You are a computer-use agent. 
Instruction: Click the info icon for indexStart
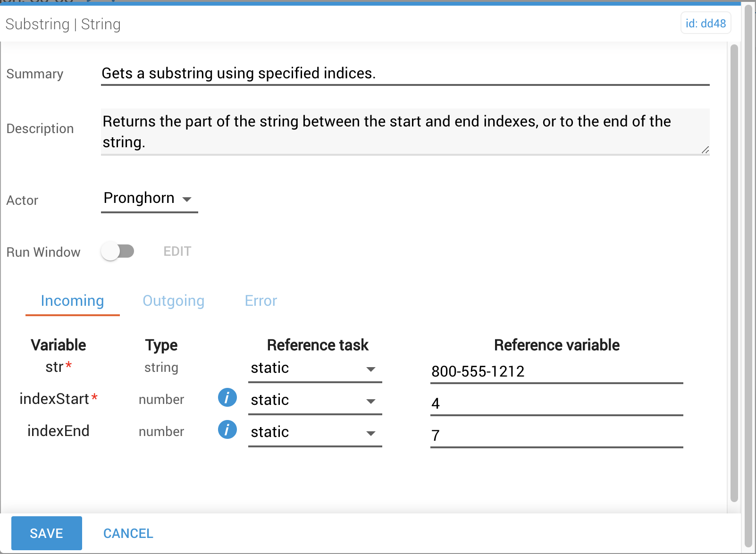[227, 397]
